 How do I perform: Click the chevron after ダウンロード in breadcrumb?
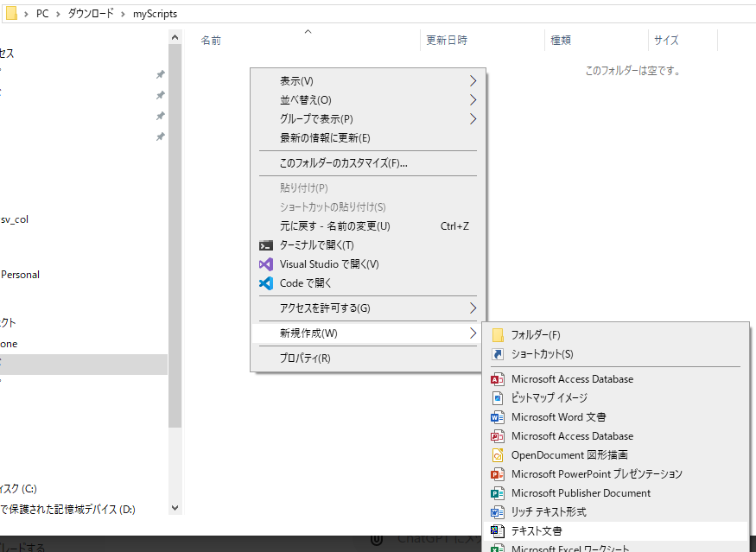coord(123,14)
